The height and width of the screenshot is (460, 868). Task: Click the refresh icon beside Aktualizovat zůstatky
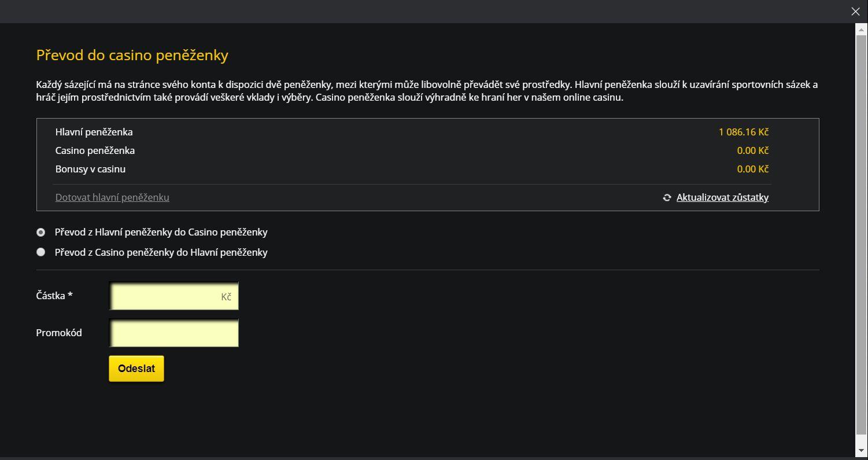[667, 198]
